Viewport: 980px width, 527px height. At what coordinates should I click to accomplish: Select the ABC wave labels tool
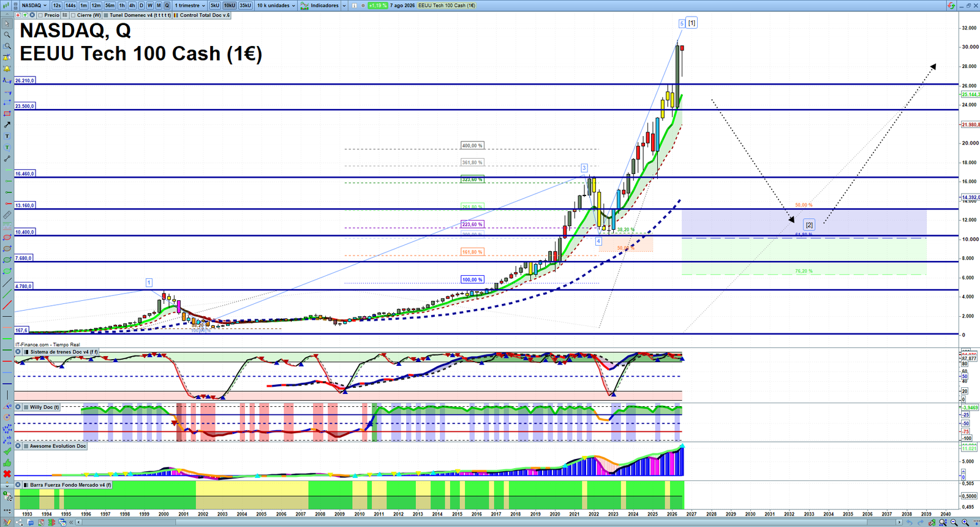click(x=7, y=440)
